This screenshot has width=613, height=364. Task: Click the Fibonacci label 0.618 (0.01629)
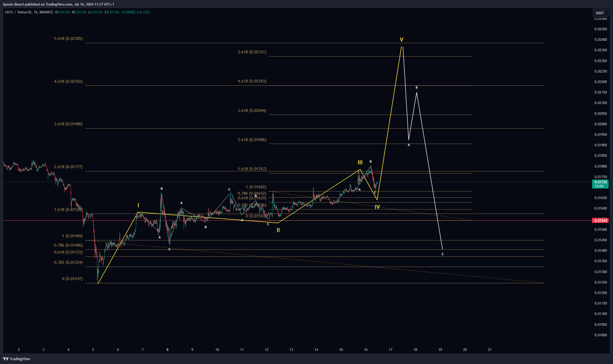coord(252,198)
